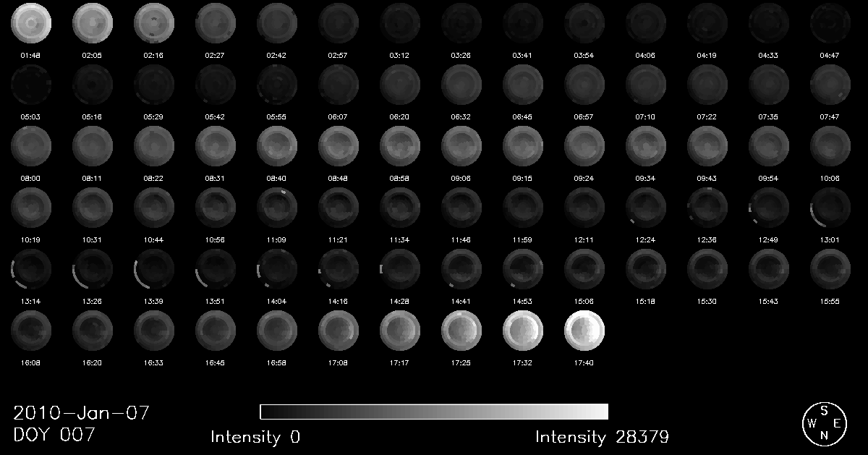Click the S-N-W-E compass orientation icon
Viewport: 868px width, 455px height.
click(x=825, y=424)
